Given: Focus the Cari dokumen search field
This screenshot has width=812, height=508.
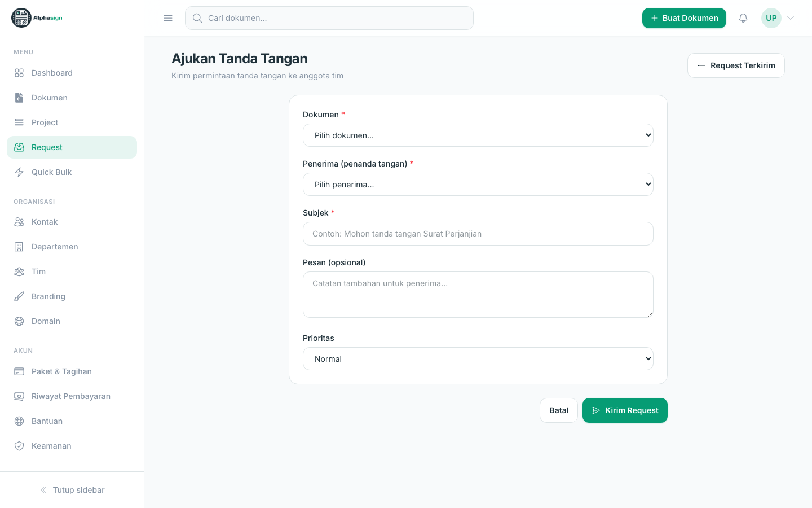Looking at the screenshot, I should tap(329, 18).
